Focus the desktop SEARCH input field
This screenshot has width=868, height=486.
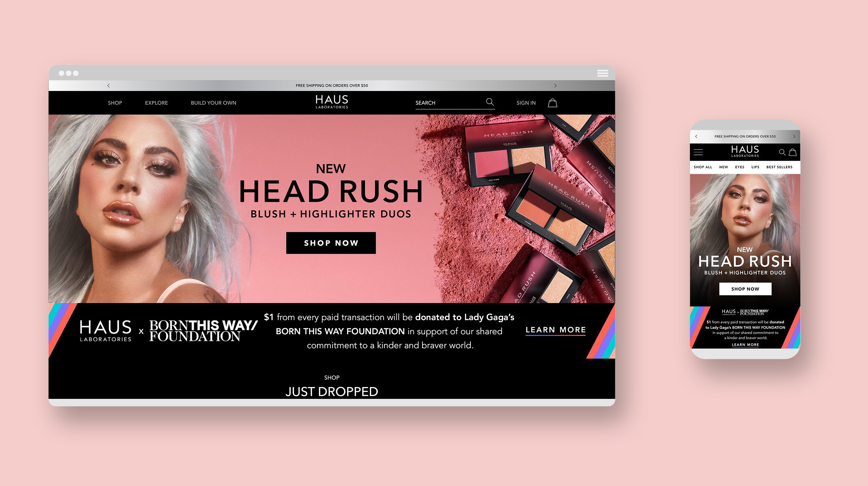point(448,103)
